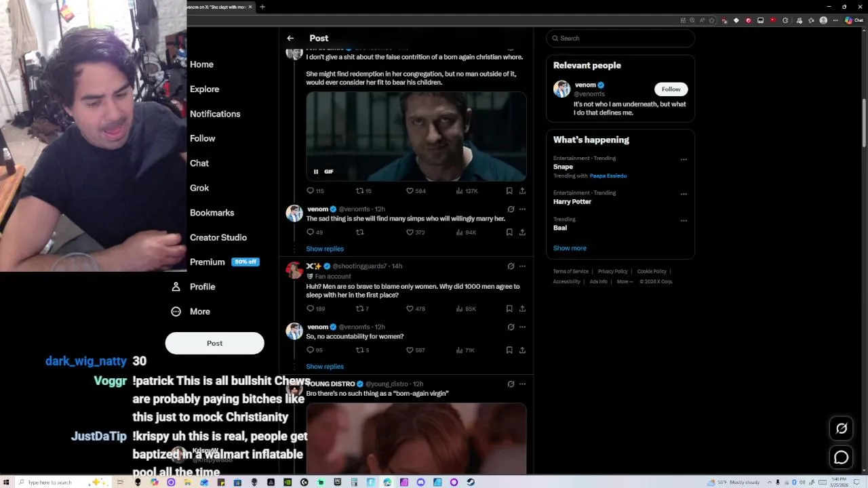Share the GIF post with 127K views
This screenshot has width=868, height=488.
point(522,191)
